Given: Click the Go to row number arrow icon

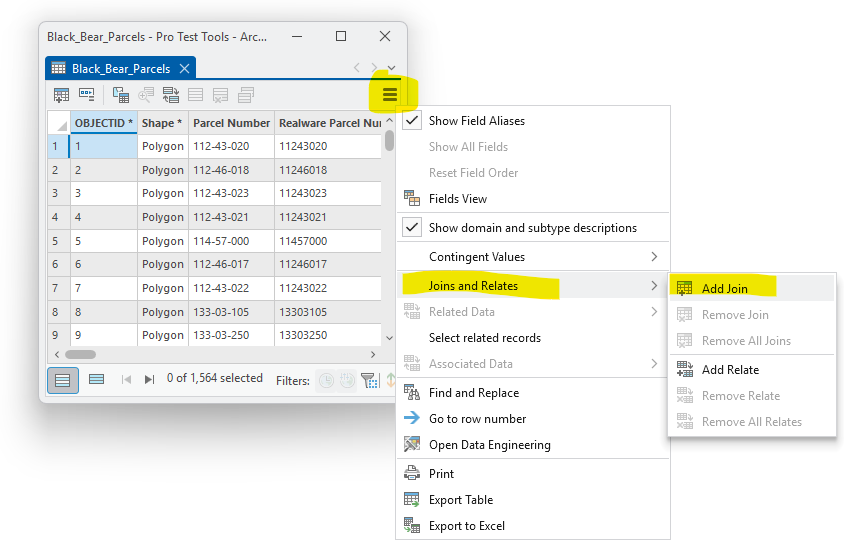Looking at the screenshot, I should tap(412, 418).
